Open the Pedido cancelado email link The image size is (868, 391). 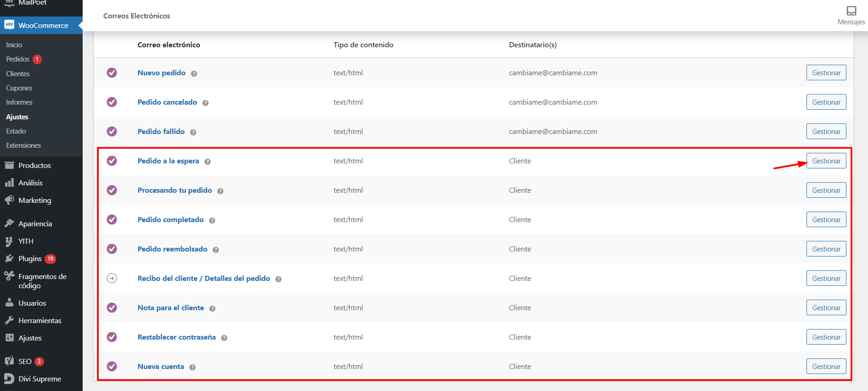167,102
